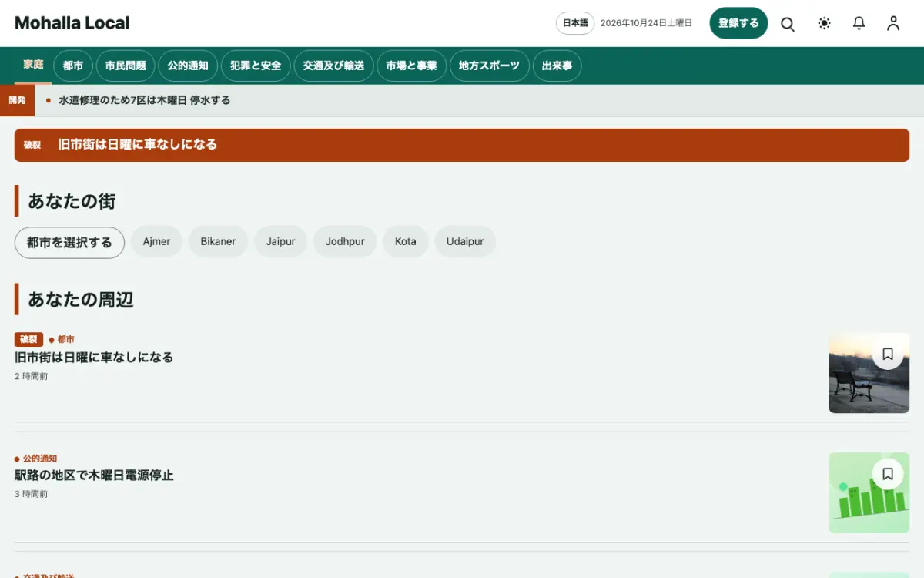Open the 市場と事業 navigation tab

pyautogui.click(x=411, y=66)
